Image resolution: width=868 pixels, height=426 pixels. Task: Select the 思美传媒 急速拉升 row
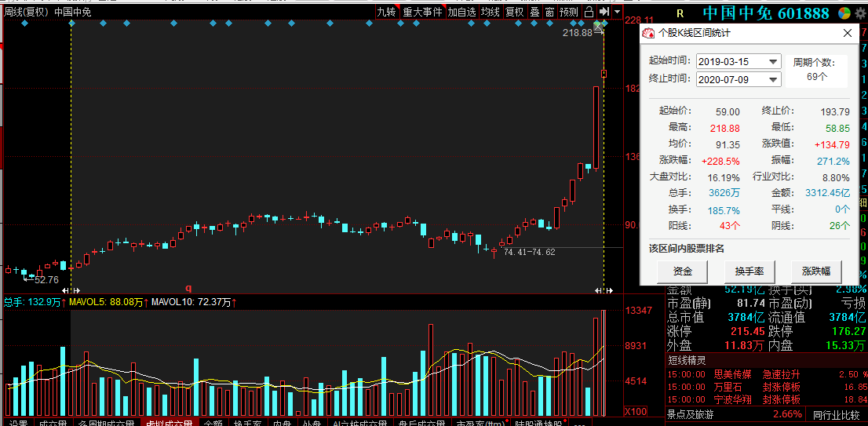(767, 374)
